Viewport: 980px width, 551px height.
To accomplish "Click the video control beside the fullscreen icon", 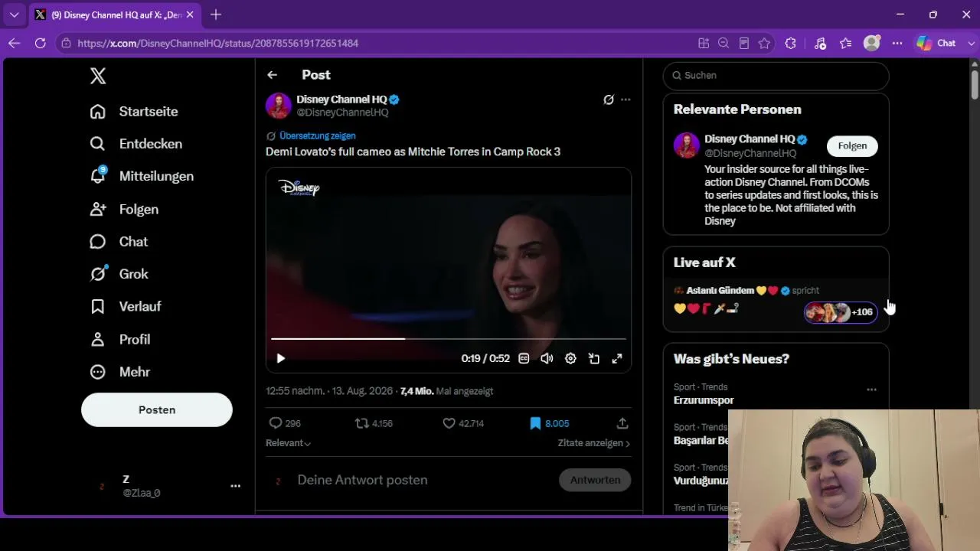I will tap(594, 358).
